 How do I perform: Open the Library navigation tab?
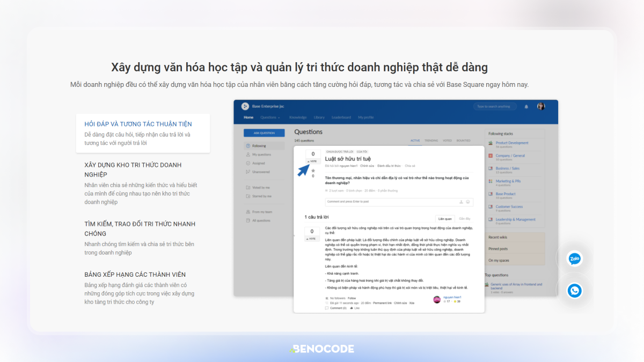319,117
